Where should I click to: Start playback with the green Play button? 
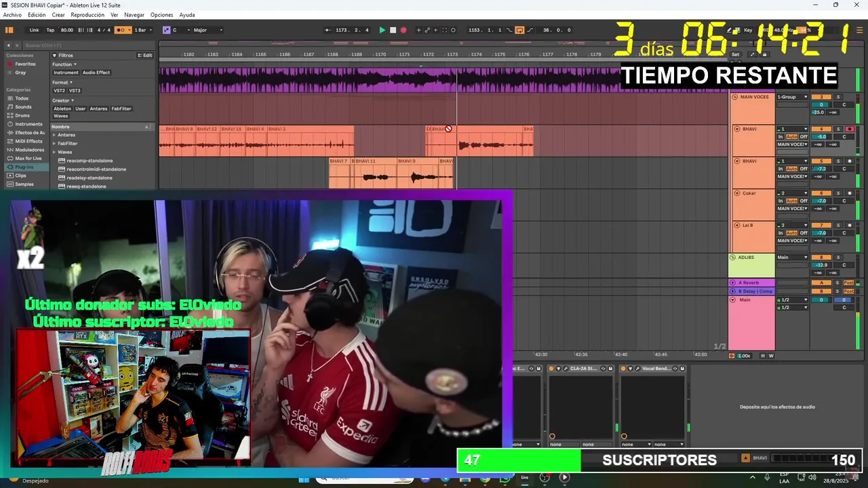click(382, 30)
